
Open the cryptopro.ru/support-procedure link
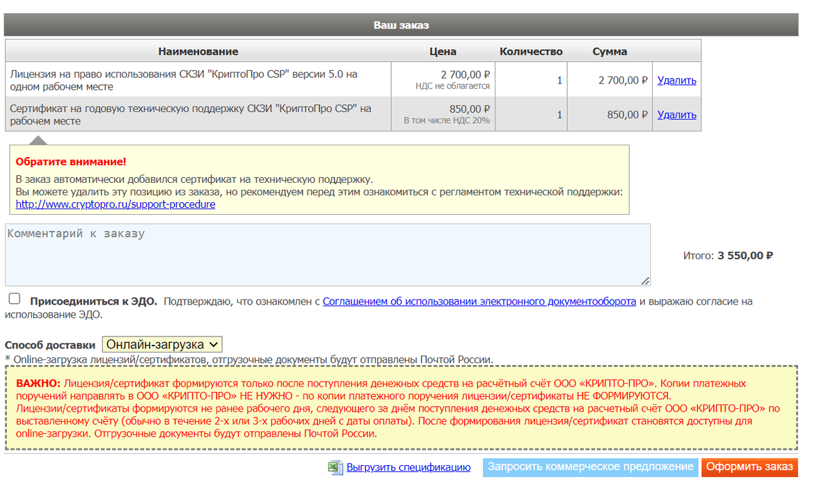116,204
